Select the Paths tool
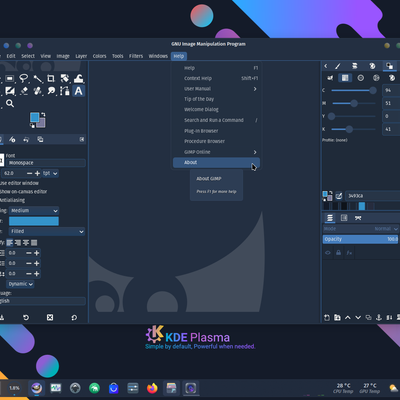The image size is (400, 400). click(x=65, y=91)
